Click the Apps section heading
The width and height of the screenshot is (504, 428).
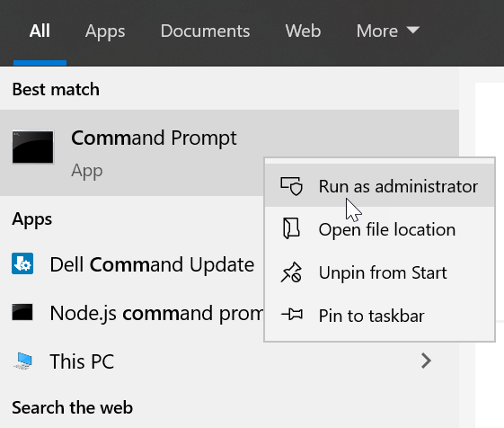31,219
